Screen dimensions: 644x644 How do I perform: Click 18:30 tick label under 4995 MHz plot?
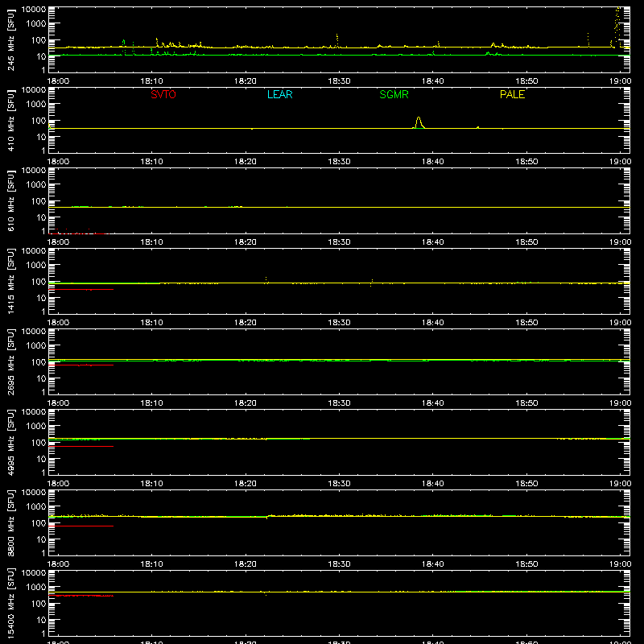click(x=339, y=484)
